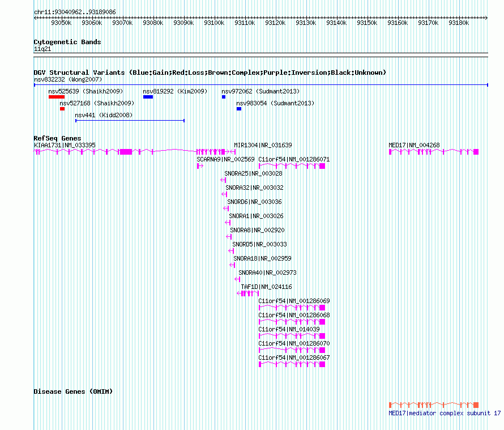Click the C11orf54|NM_001286069 transcript label

(294, 301)
